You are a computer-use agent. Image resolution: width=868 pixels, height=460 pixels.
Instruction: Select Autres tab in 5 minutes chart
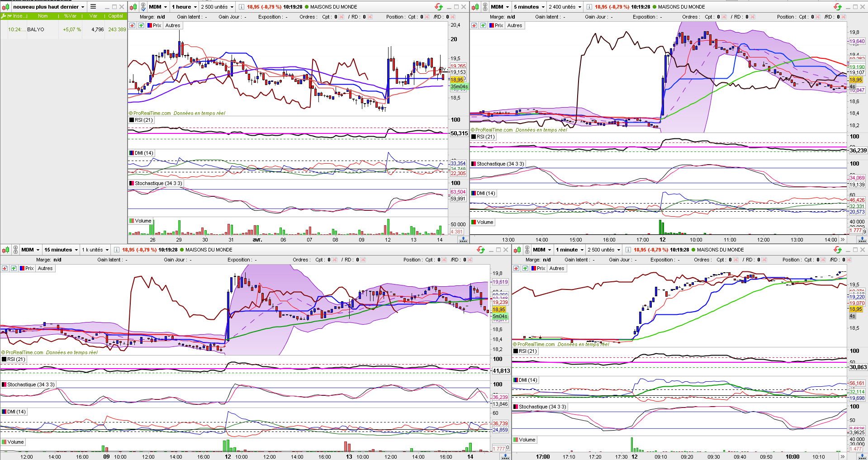pyautogui.click(x=515, y=25)
